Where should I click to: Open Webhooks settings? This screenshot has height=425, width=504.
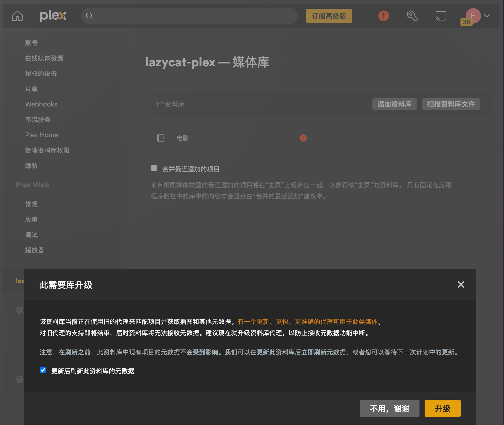pos(41,104)
